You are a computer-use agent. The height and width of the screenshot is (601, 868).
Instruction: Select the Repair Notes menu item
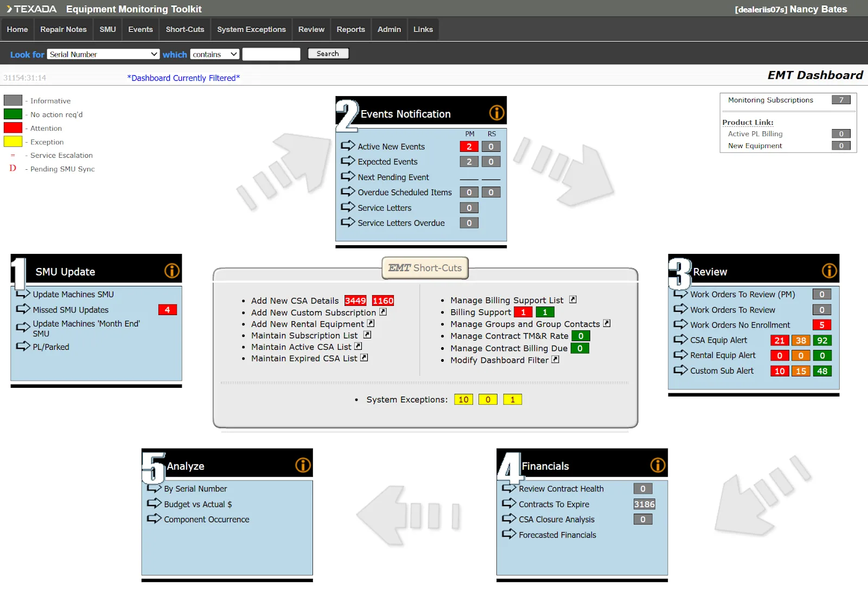pos(63,29)
